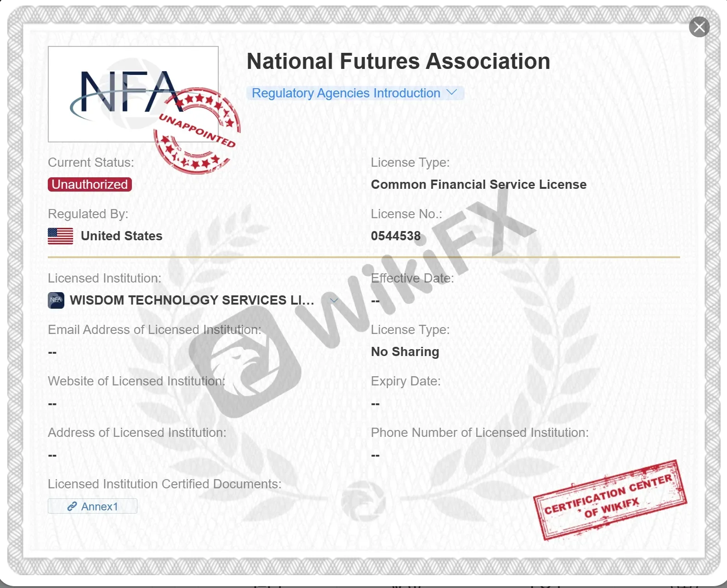Expand Regulatory Agencies Introduction dropdown
The height and width of the screenshot is (588, 727).
tap(355, 93)
